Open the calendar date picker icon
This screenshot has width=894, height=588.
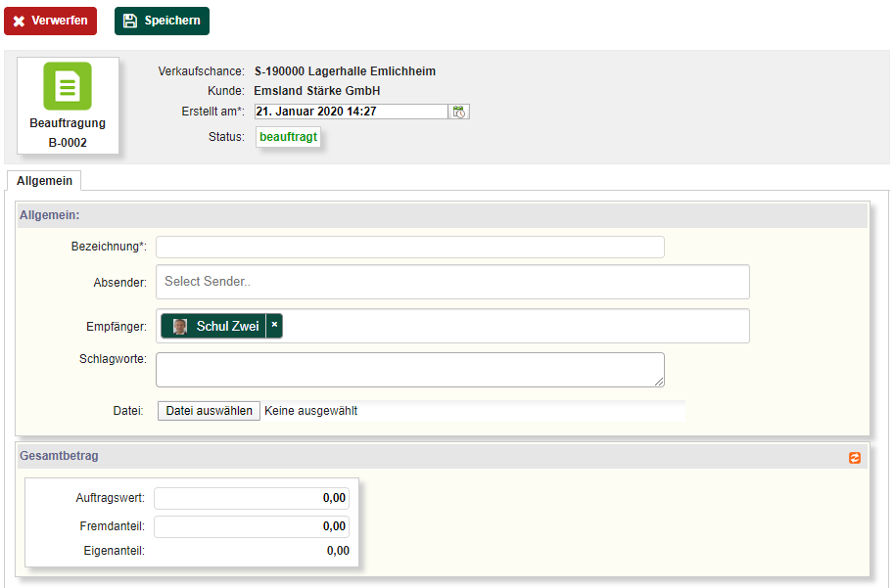[459, 112]
